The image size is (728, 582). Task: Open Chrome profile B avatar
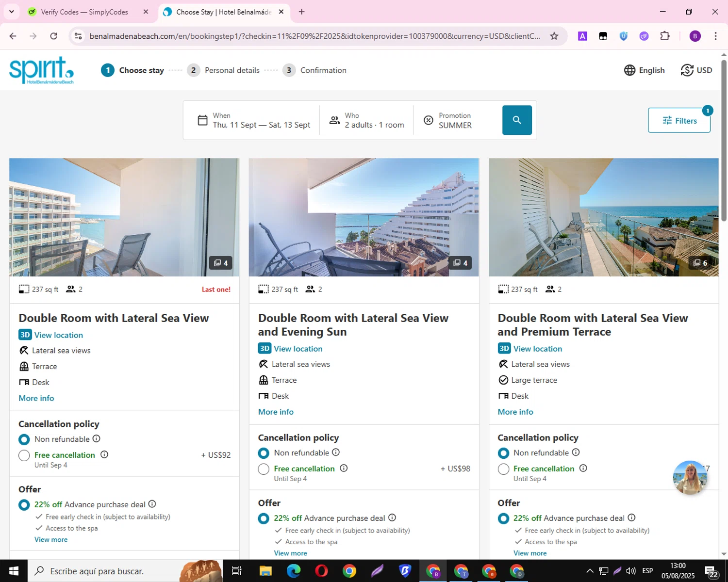coord(695,36)
